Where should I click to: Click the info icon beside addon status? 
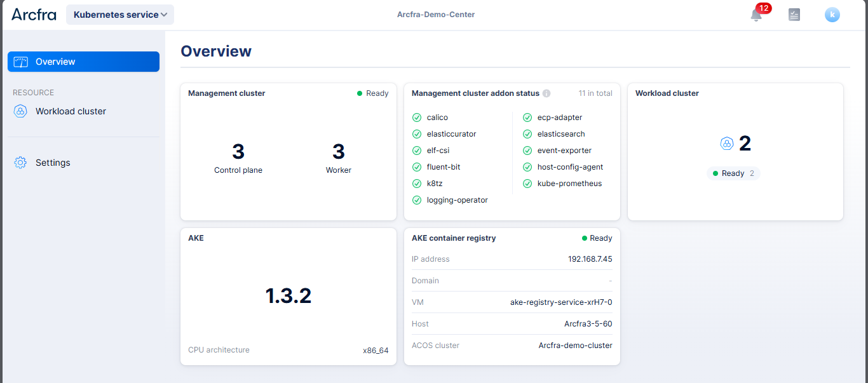tap(546, 93)
